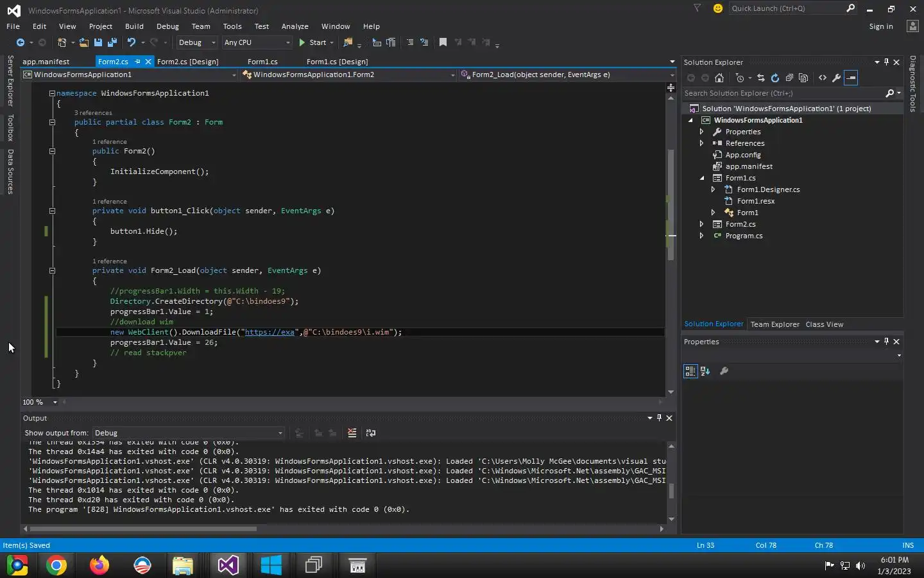Viewport: 924px width, 578px height.
Task: Comment out selected lines using the toolbar icon
Action: pyautogui.click(x=410, y=42)
